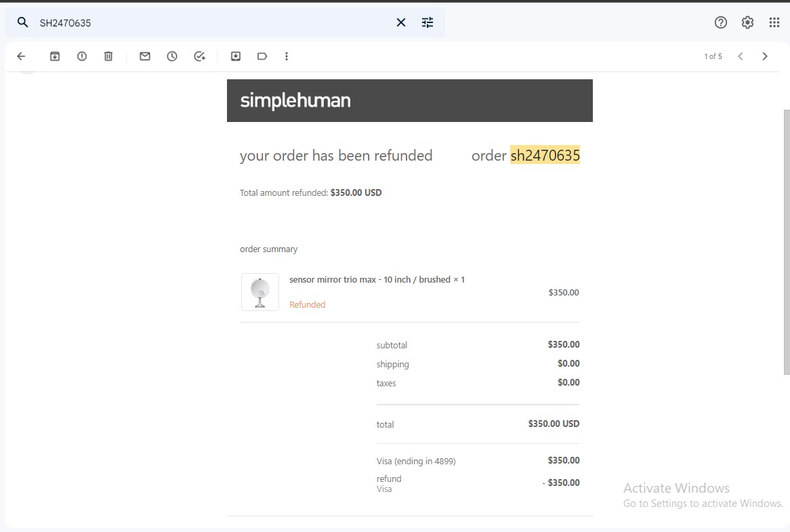Open the More three-dot menu
This screenshot has height=532, width=790.
[287, 56]
